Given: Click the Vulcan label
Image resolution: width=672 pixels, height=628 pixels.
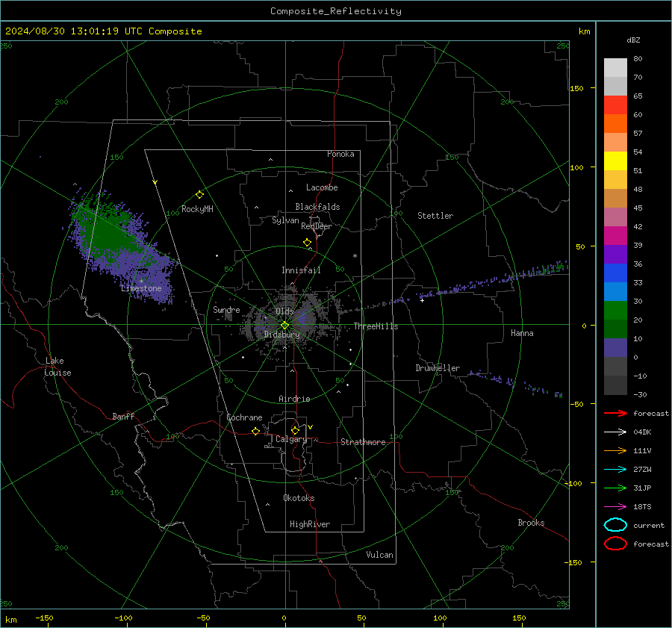Looking at the screenshot, I should [379, 555].
